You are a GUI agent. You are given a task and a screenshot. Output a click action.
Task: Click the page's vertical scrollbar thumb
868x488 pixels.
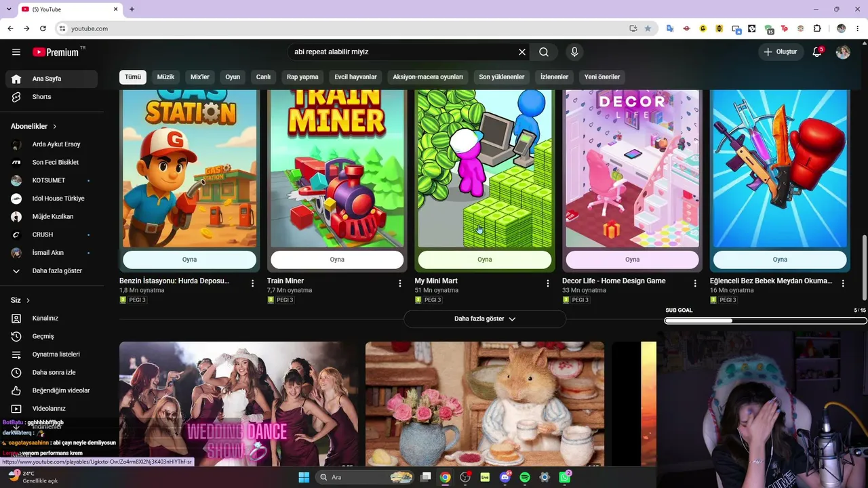click(864, 266)
